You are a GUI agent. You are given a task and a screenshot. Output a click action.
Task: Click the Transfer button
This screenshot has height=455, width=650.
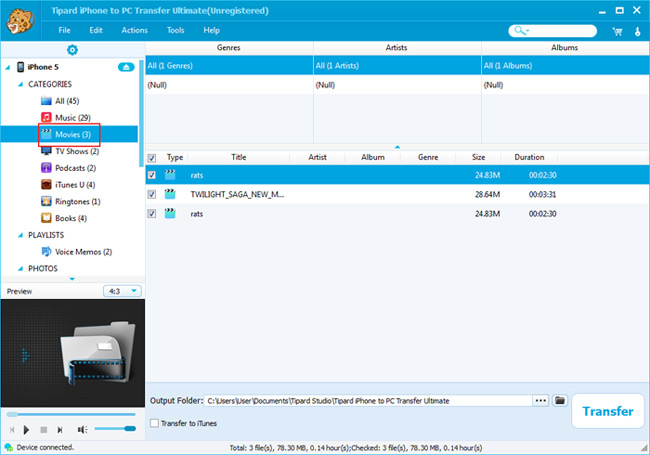[608, 411]
